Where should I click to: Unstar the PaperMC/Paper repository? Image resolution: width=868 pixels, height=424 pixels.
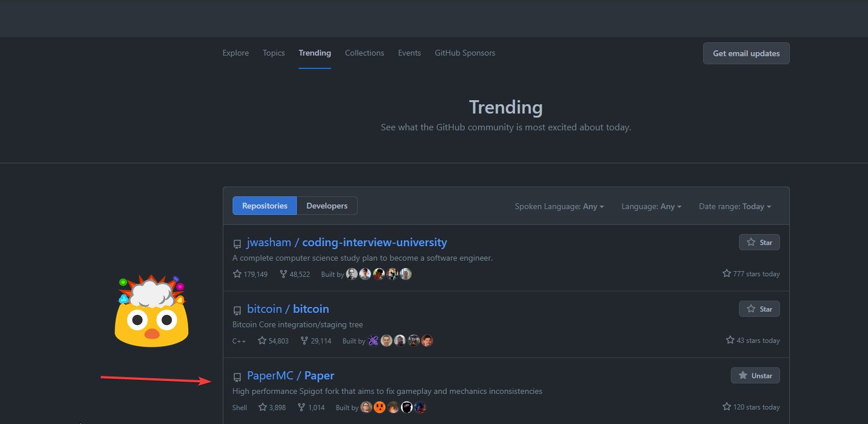755,375
